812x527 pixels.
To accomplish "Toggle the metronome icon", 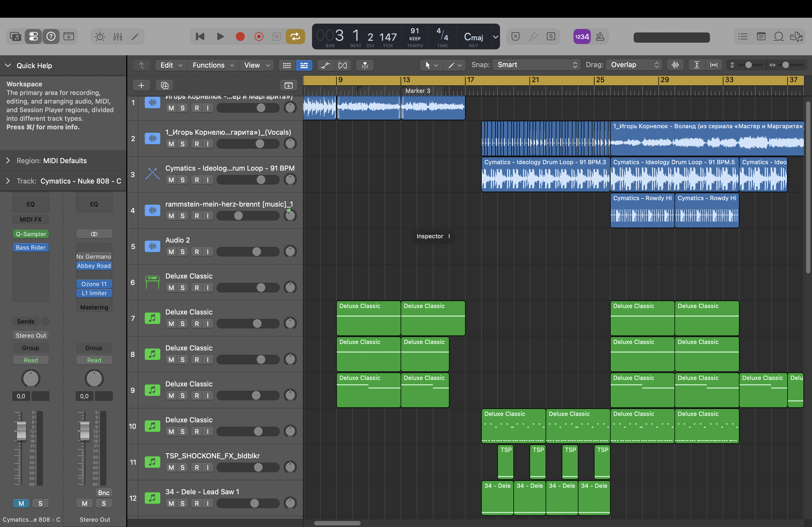I will 600,36.
